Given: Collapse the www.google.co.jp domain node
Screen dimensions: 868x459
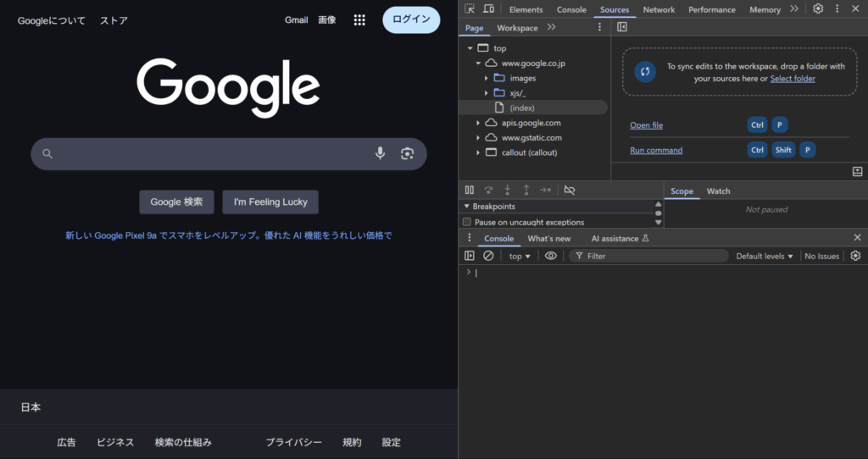Looking at the screenshot, I should pos(478,63).
